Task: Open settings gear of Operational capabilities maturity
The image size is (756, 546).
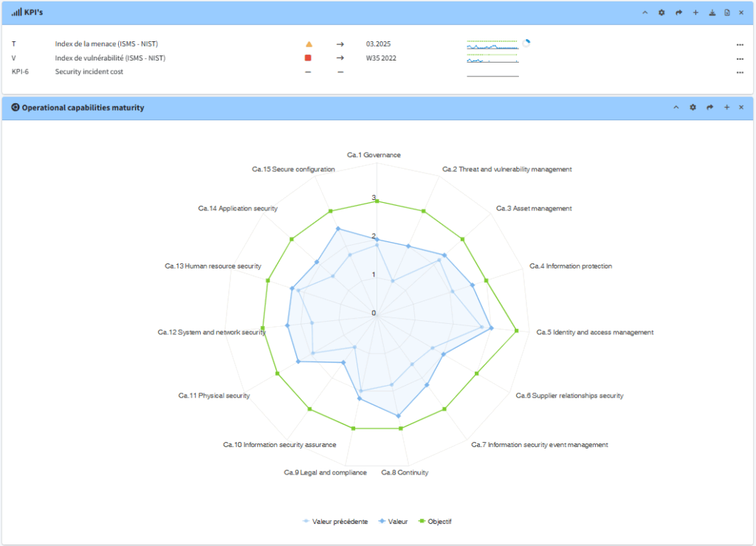Action: click(x=693, y=108)
